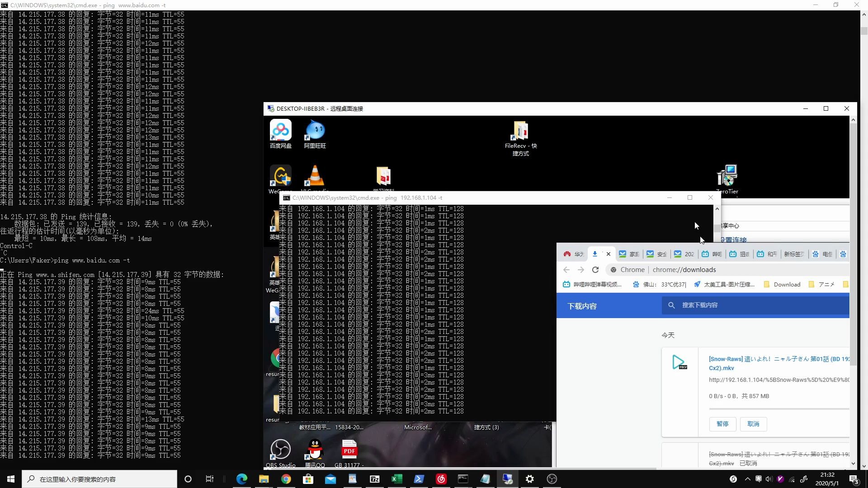The image size is (868, 488).
Task: Switch to the 新标签页 tab in Chrome
Action: [793, 254]
